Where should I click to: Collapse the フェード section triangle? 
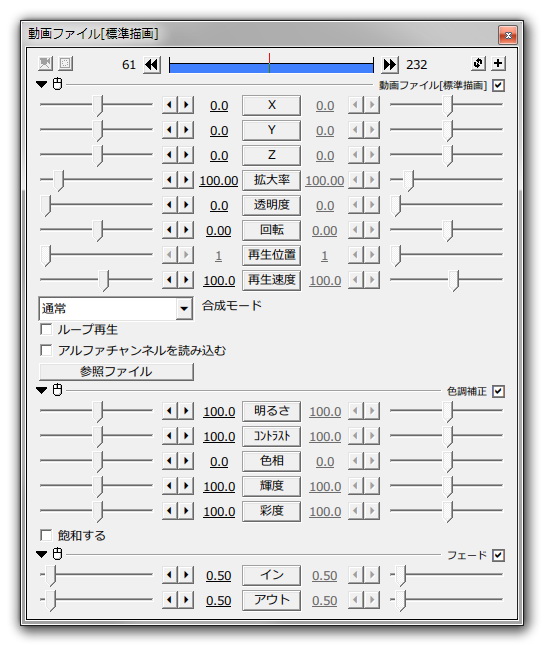(x=42, y=554)
